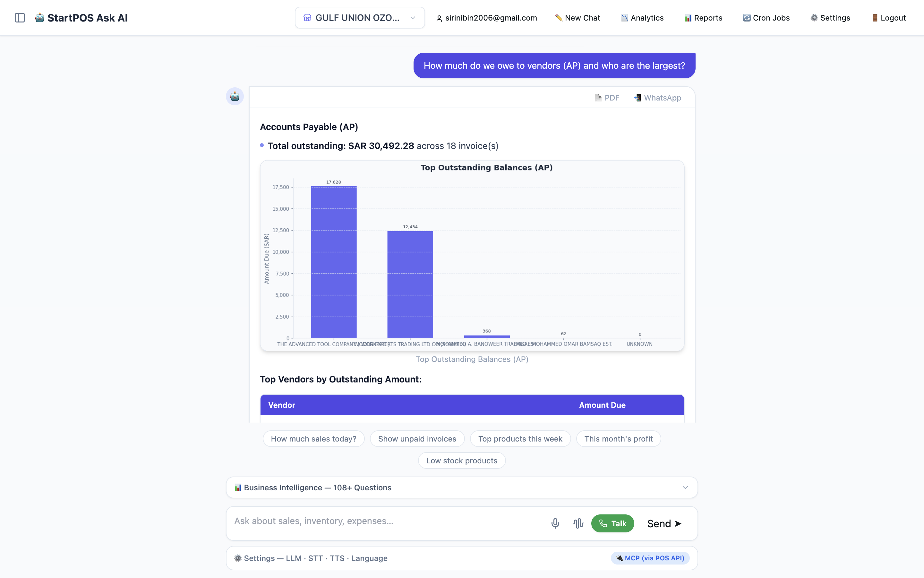
Task: Expand Business Intelligence 108+ Questions panel
Action: tap(462, 487)
